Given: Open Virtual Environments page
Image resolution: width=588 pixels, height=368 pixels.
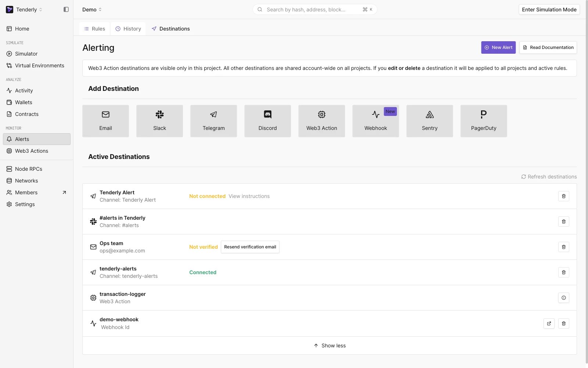Looking at the screenshot, I should pos(37,66).
